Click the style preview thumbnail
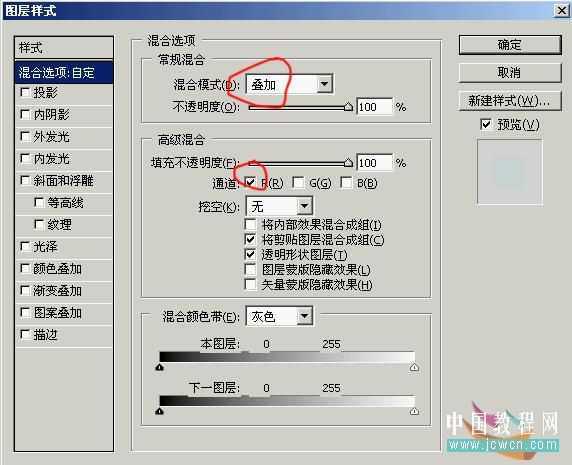Viewport: 572px width, 465px height. coord(510,172)
